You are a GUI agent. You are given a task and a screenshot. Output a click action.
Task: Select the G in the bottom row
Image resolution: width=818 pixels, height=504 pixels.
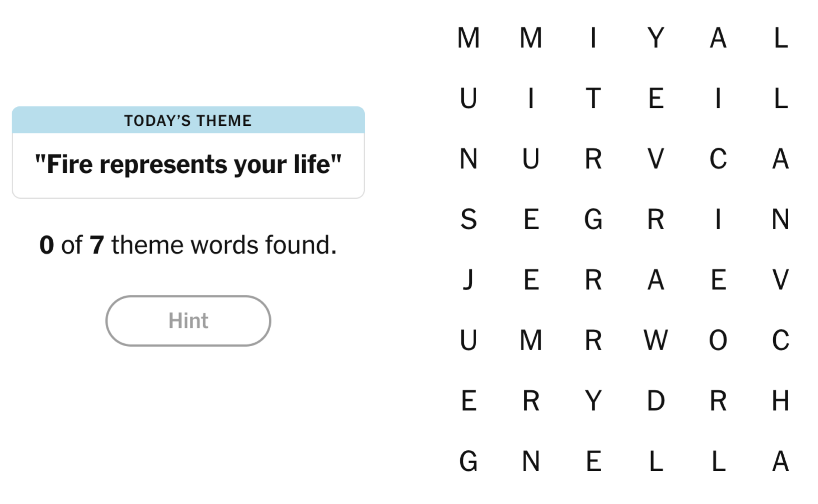(x=468, y=461)
